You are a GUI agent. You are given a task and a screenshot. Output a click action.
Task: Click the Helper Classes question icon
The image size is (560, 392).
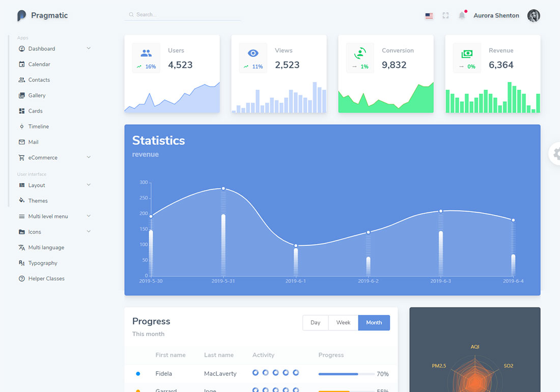tap(22, 278)
